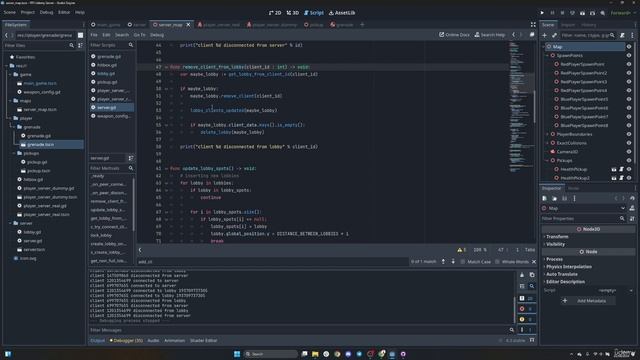Image resolution: width=640 pixels, height=360 pixels.
Task: Click Add Metadata button
Action: pos(588,301)
